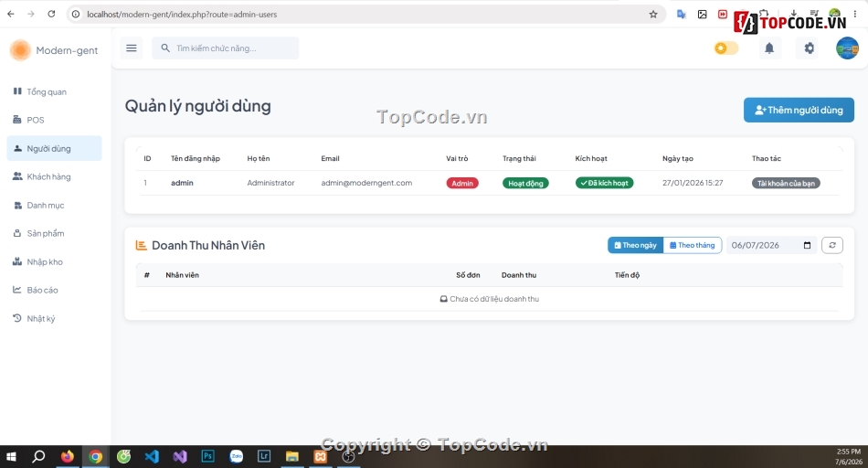Go to the POS page
This screenshot has height=468, width=868.
coord(54,120)
